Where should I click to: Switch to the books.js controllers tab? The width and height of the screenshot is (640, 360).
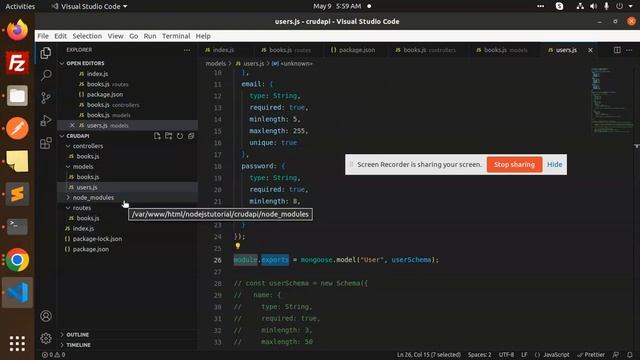[x=426, y=50]
